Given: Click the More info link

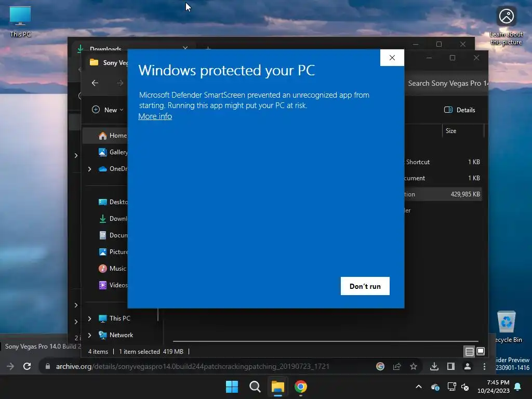Looking at the screenshot, I should click(155, 116).
